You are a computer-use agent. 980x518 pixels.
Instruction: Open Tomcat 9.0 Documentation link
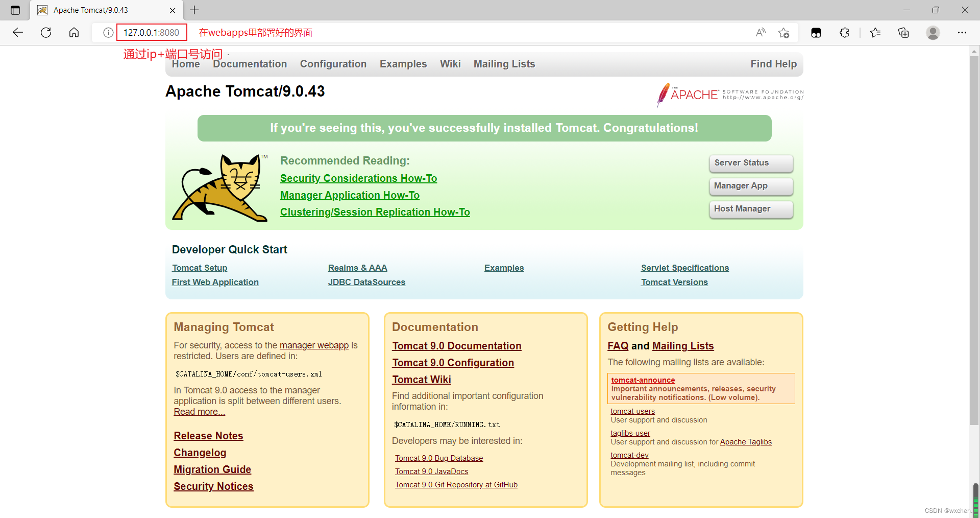pos(456,346)
